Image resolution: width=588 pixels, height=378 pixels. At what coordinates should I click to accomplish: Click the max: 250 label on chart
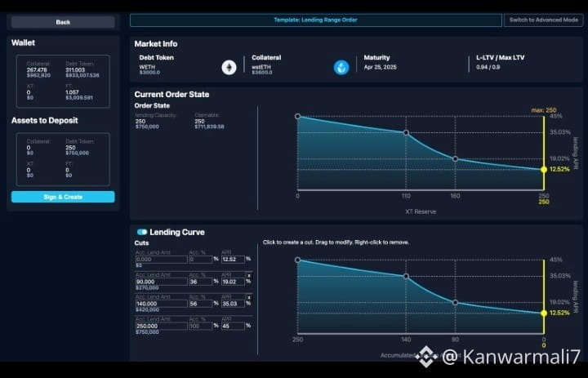pos(544,110)
